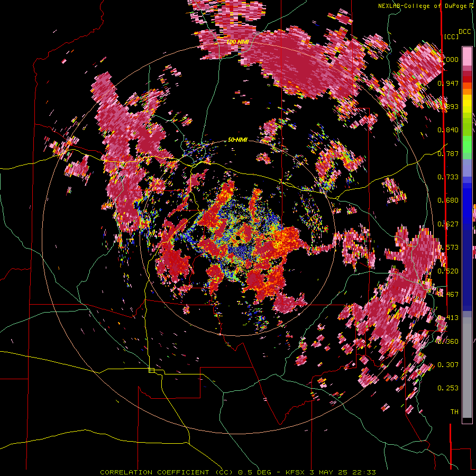Viewport: 476px width, 476px height.
Task: Click the 0.573 legend value
Action: point(448,247)
